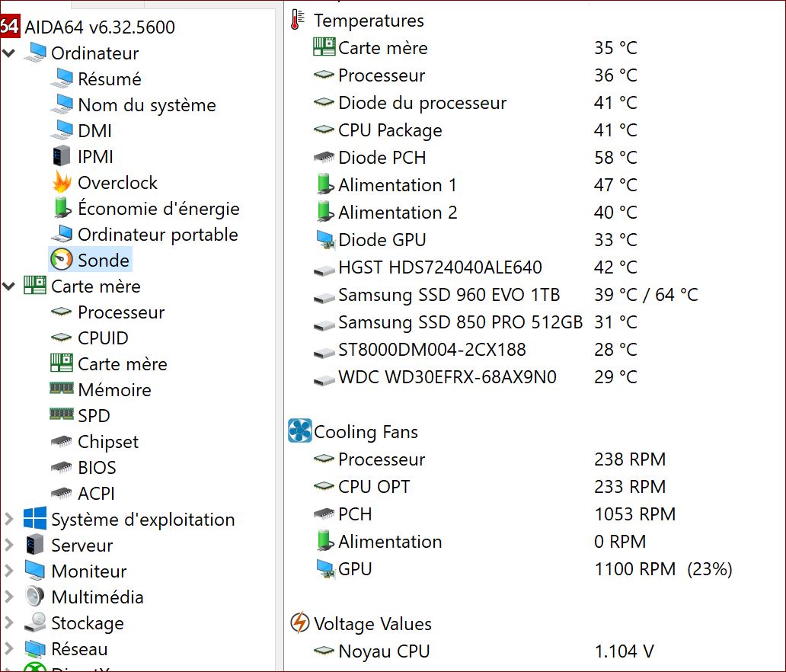Select the WDC WD30EFRX-68AX9N0 row
Viewport: 786px width, 672px height.
[475, 376]
